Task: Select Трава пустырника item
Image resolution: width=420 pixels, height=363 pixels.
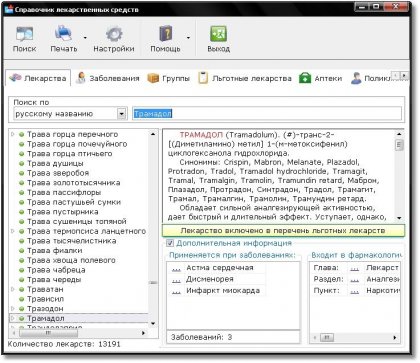Action: coord(63,212)
